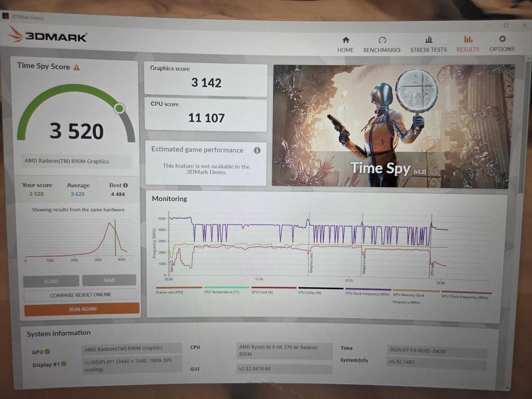Click the SAVE button
Viewport: 532px width, 399px height.
pos(109,280)
